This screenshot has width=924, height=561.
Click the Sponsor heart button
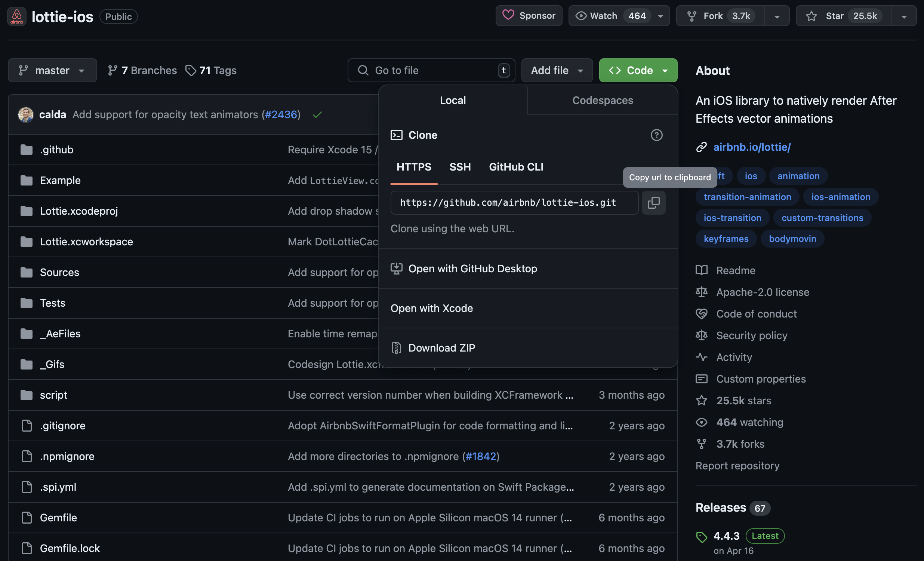[x=529, y=16]
